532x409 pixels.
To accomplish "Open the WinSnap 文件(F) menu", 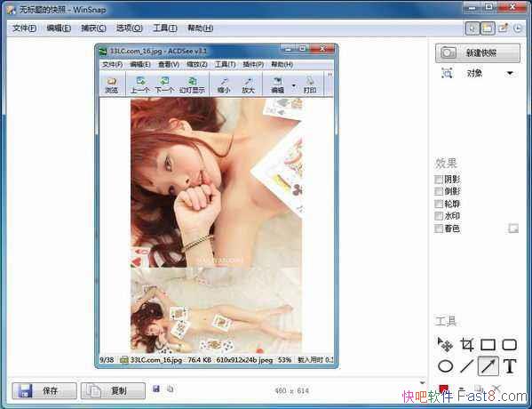I will click(x=24, y=28).
